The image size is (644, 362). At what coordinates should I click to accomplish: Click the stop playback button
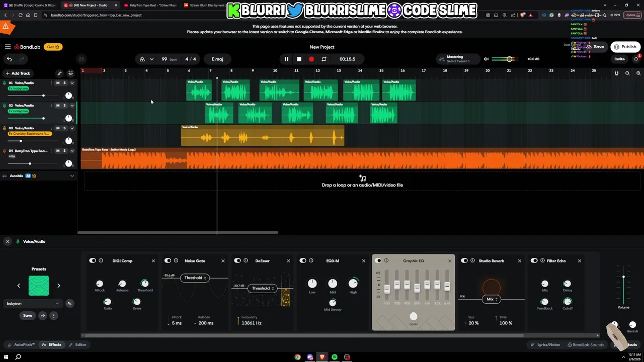[299, 59]
